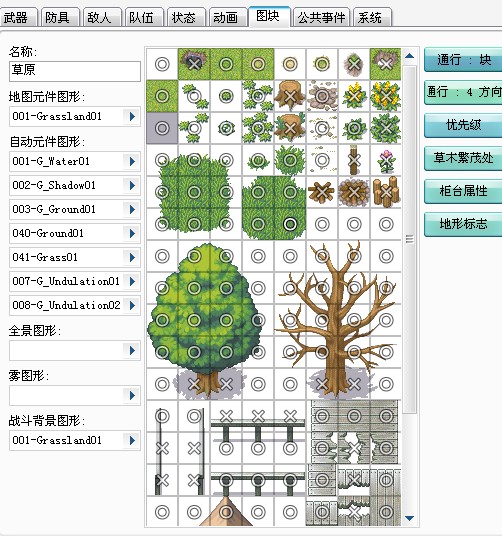This screenshot has height=536, width=502.
Task: Select the bare dirt hole tile without grass
Action: [x=354, y=64]
